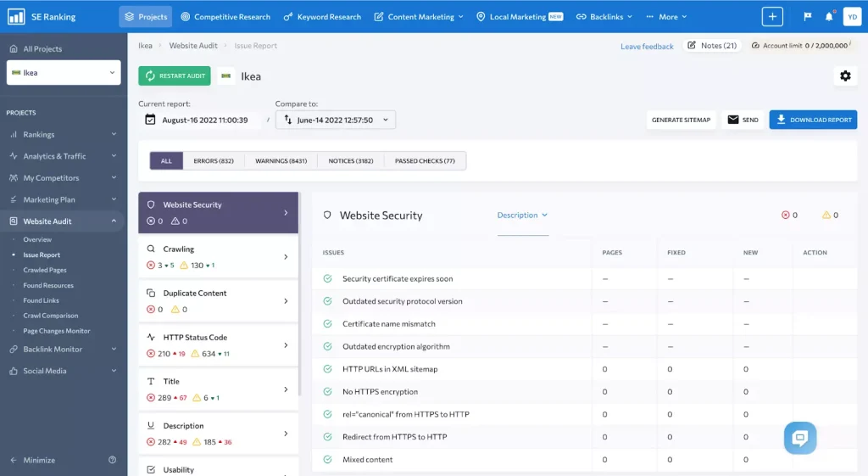The height and width of the screenshot is (476, 868).
Task: Open the add new plus button
Action: point(772,17)
